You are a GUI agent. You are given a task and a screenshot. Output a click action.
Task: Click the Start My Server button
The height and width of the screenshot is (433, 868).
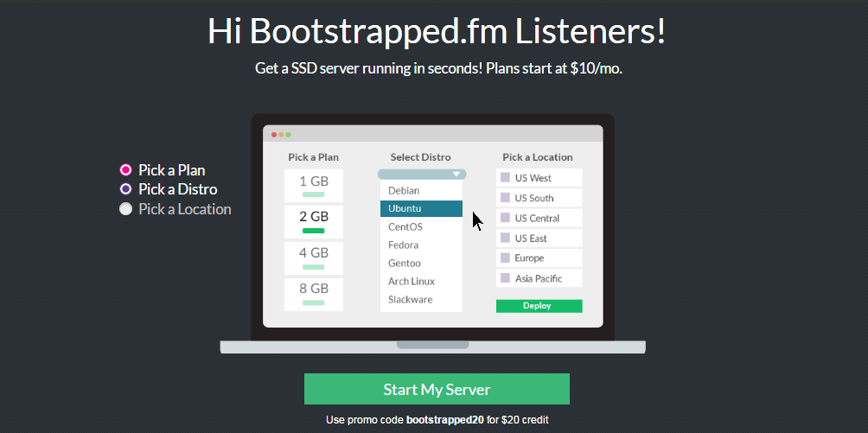pos(437,389)
